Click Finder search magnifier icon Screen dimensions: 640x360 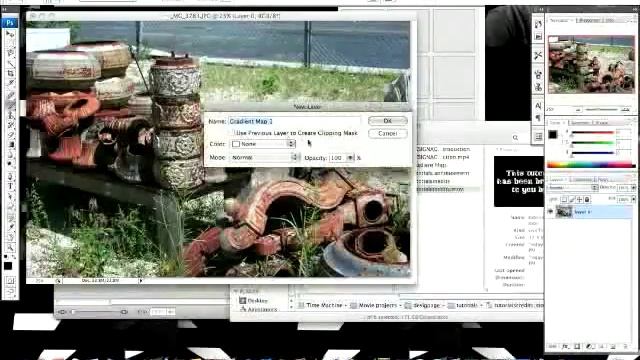[x=516, y=138]
